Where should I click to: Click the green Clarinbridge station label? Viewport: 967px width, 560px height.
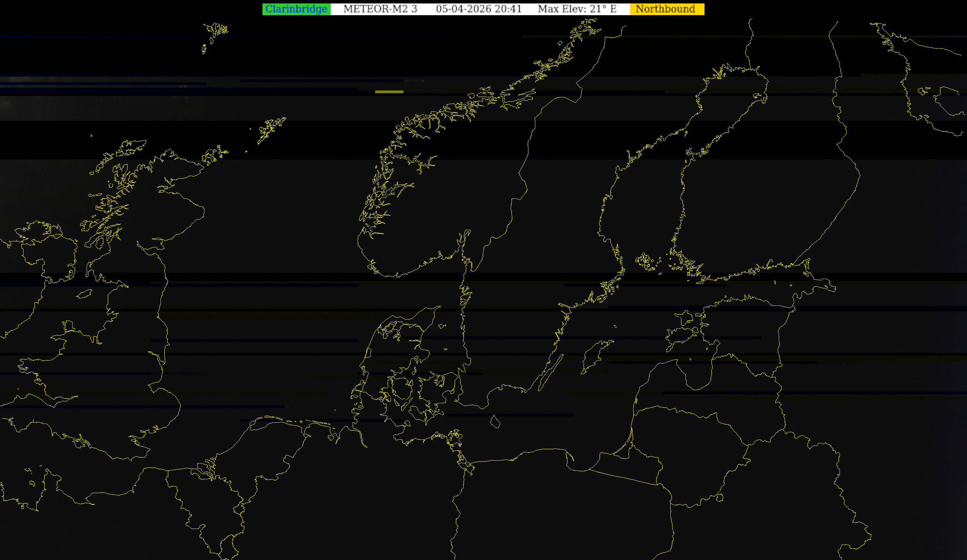(296, 9)
